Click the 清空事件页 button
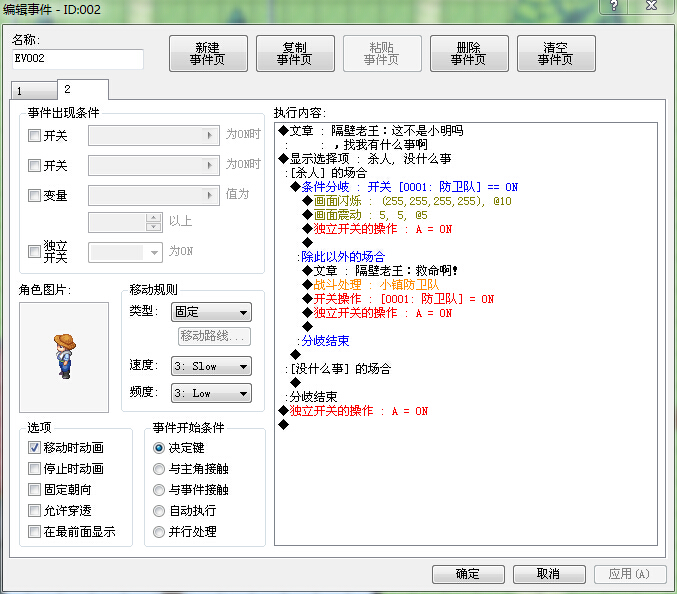The height and width of the screenshot is (594, 677). pyautogui.click(x=556, y=54)
